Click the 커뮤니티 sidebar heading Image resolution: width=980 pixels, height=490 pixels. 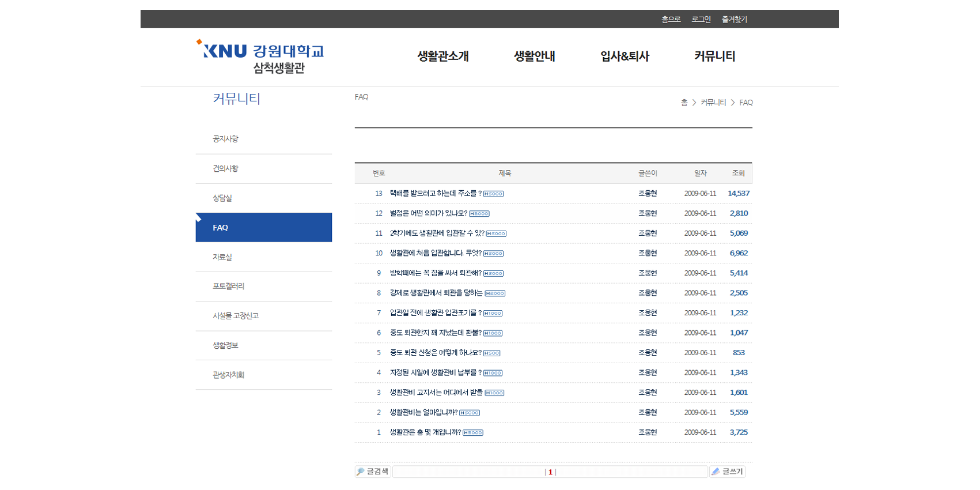pos(237,99)
